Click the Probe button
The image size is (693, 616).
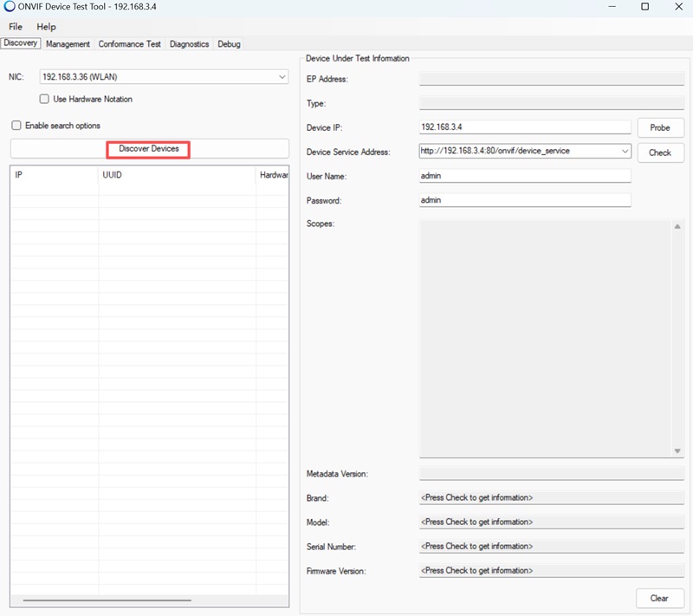click(x=660, y=127)
